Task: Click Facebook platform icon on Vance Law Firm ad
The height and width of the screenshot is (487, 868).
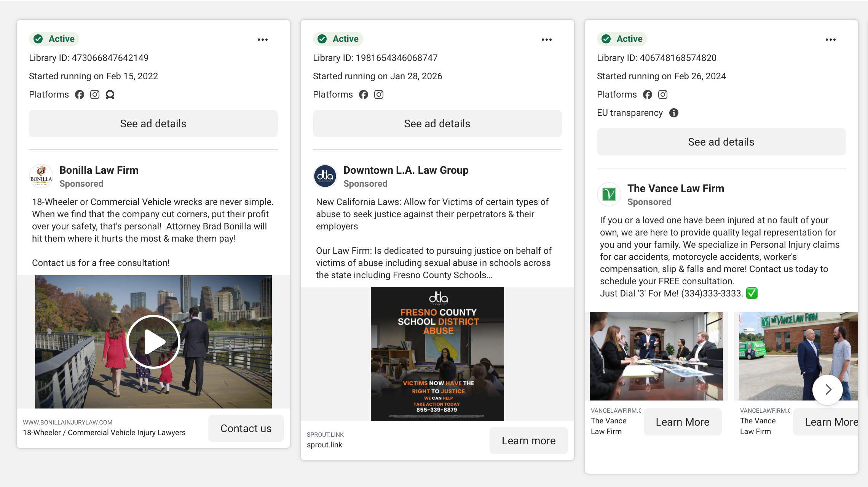Action: 648,95
